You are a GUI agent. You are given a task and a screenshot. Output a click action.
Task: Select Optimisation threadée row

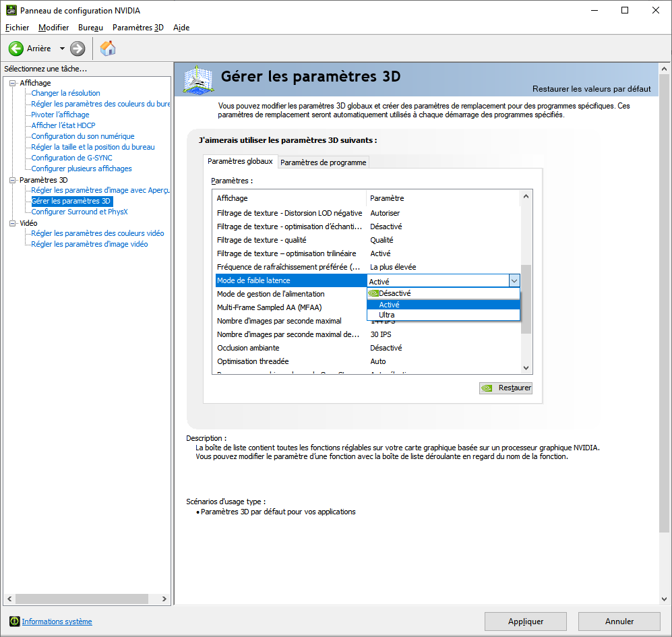click(x=368, y=361)
